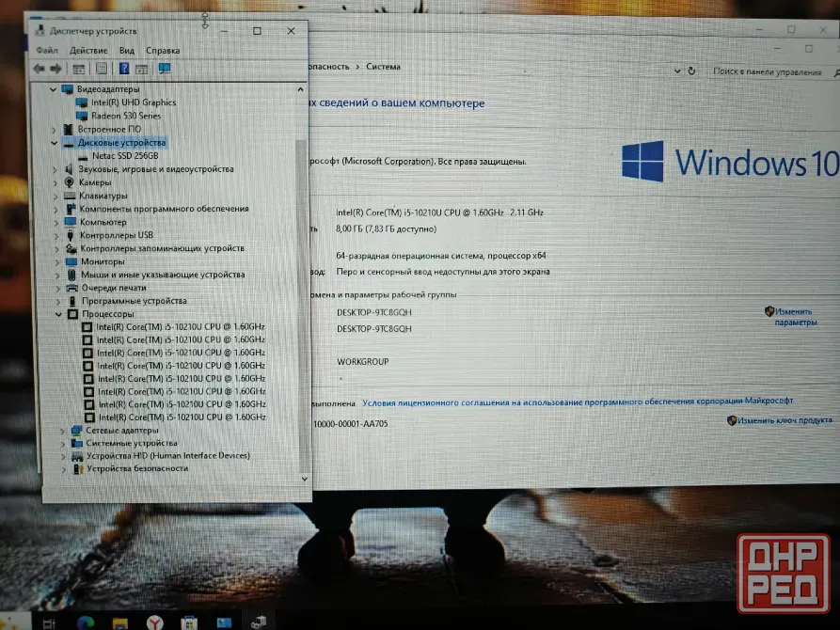Select the first i5-10210U processor entry
Image resolution: width=840 pixels, height=630 pixels.
coord(181,327)
